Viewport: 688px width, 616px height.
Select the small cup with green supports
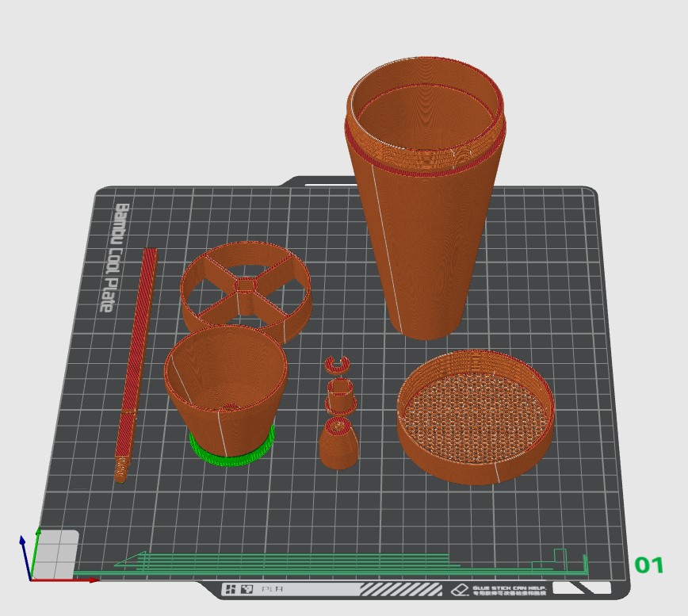pos(226,395)
